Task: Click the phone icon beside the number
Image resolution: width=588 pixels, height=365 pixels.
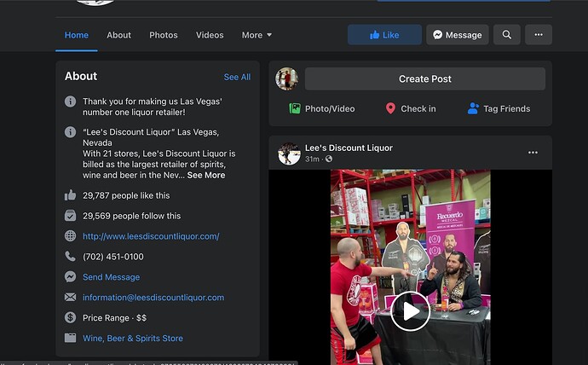Action: click(x=70, y=256)
